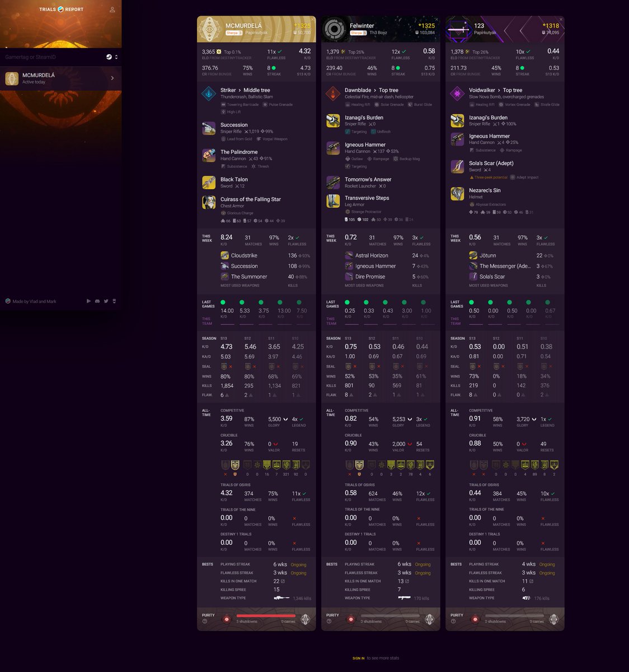Screen dimensions: 629x672
Task: Click the seal badge with 321 count on MCMURDELÁ's card
Action: (286, 465)
